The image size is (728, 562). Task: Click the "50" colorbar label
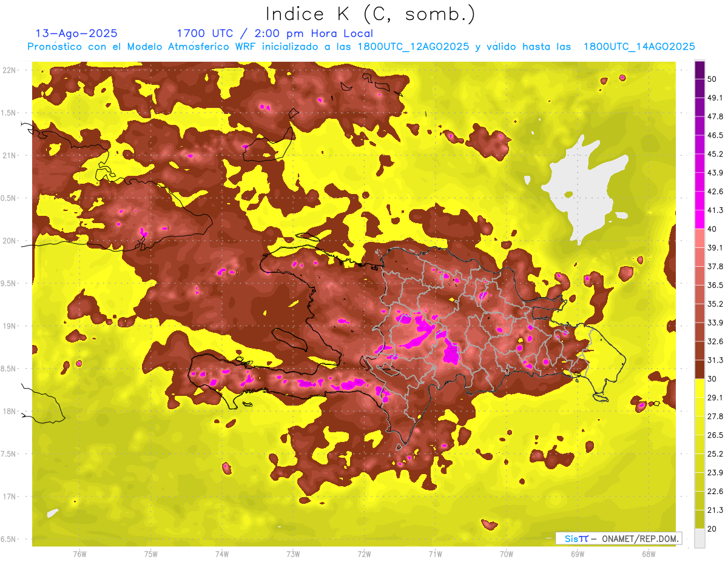(713, 79)
